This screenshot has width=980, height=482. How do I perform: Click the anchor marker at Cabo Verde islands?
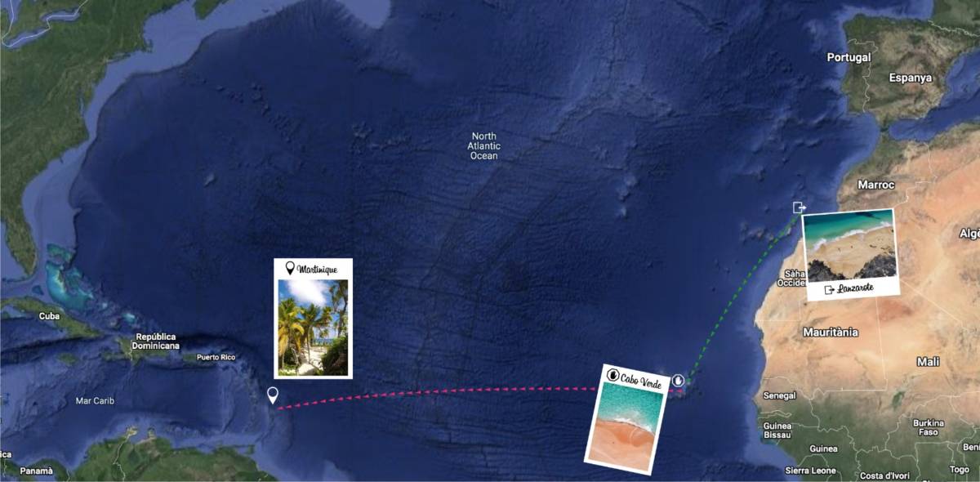(x=678, y=380)
